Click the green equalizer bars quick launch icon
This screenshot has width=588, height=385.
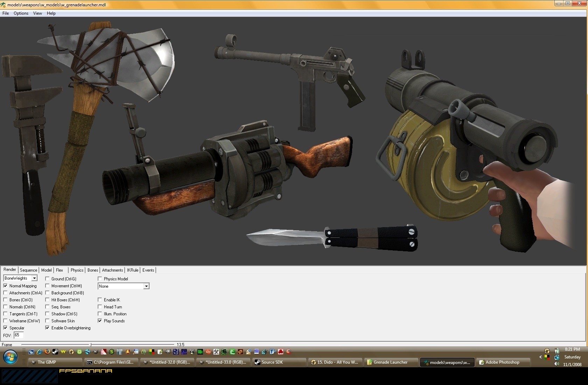click(x=200, y=352)
